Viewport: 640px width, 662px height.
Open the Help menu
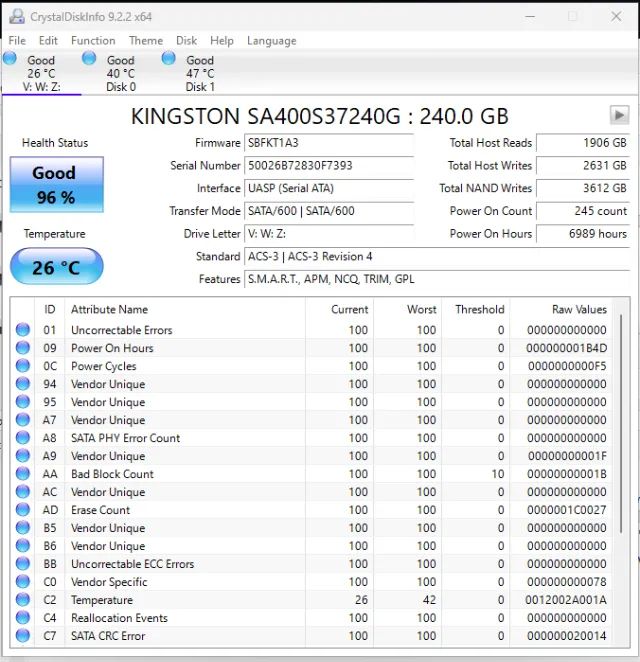click(x=222, y=41)
